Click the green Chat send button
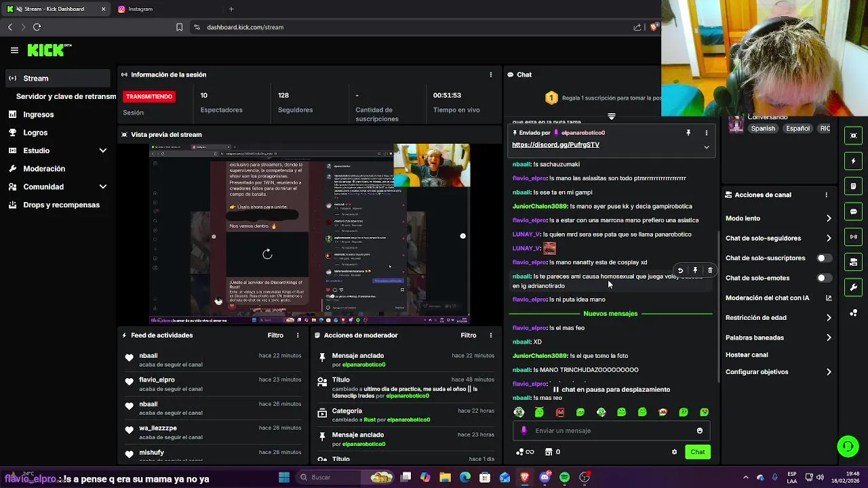 (697, 452)
